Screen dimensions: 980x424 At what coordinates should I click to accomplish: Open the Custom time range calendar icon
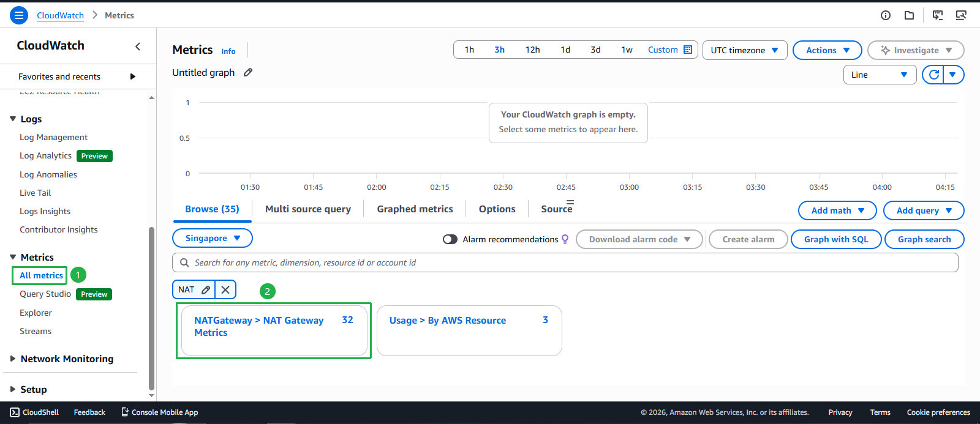pos(688,50)
